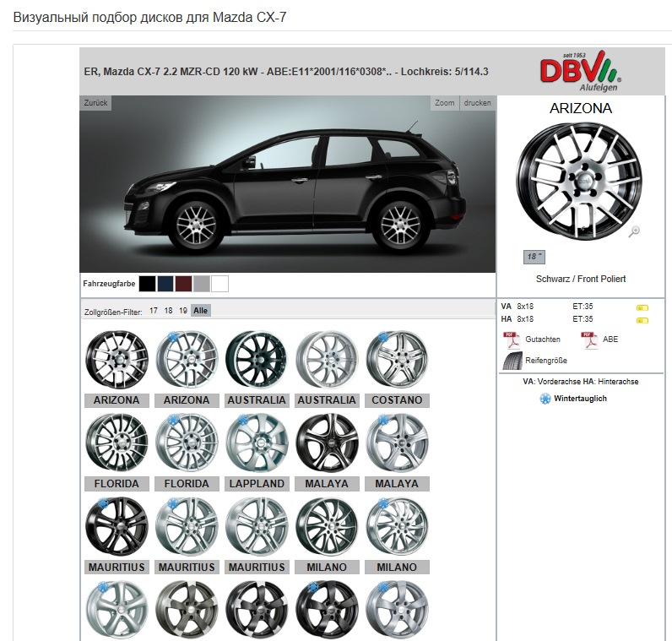Select the LAPPLAND wheel thumbnail
672x641 pixels.
pyautogui.click(x=257, y=443)
